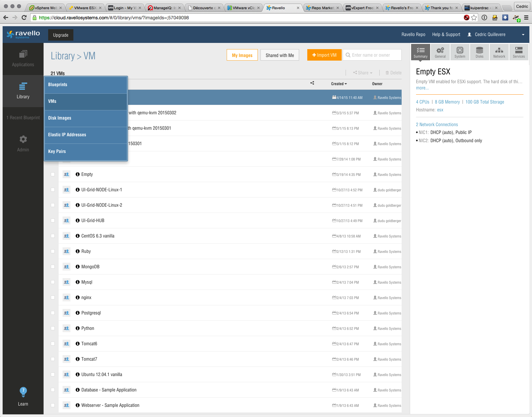Viewport: 532px width, 417px height.
Task: Focus the Enter name or owner search field
Action: (x=375, y=55)
